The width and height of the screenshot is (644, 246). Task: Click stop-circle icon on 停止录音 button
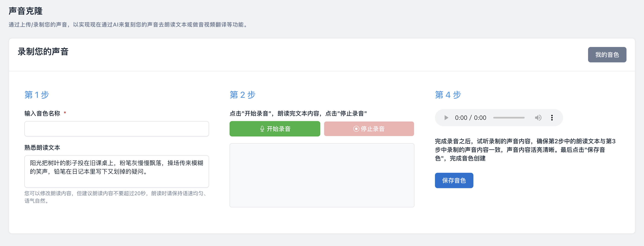[x=356, y=129]
